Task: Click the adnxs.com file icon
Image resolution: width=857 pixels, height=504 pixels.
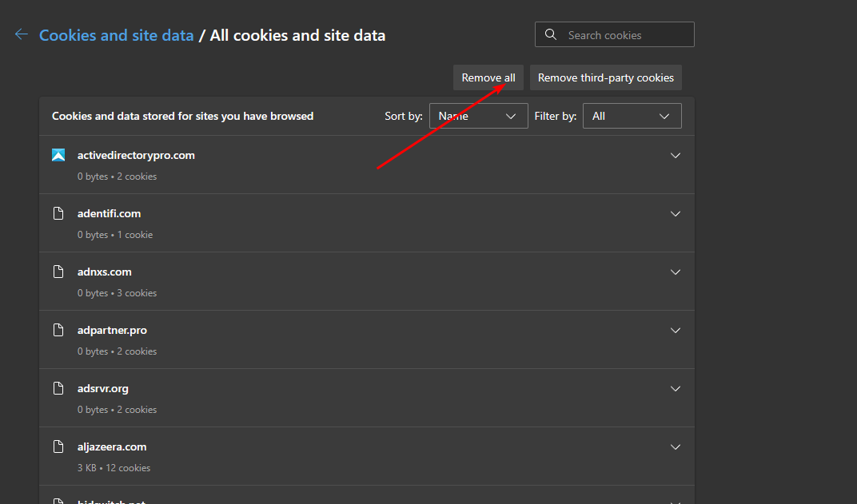Action: (x=58, y=272)
